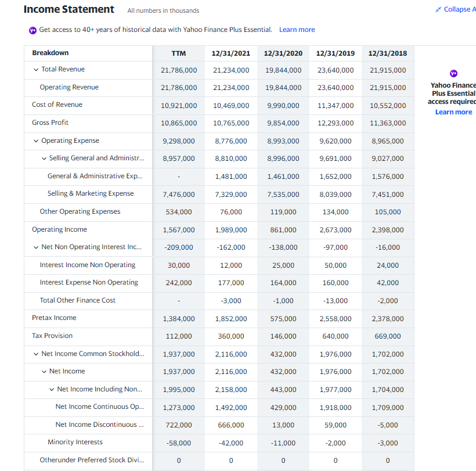Collapse Net Income Common Stockholders section
The image size is (476, 471).
pyautogui.click(x=35, y=354)
